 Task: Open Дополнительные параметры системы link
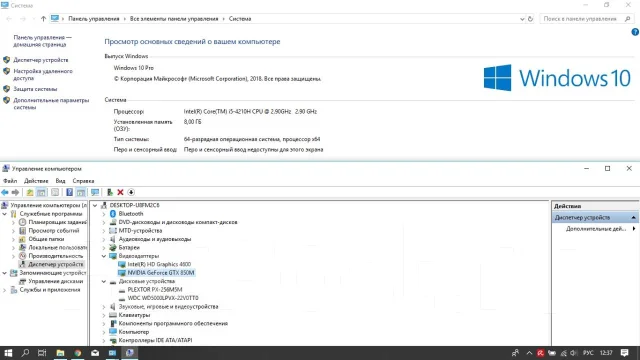[x=51, y=104]
